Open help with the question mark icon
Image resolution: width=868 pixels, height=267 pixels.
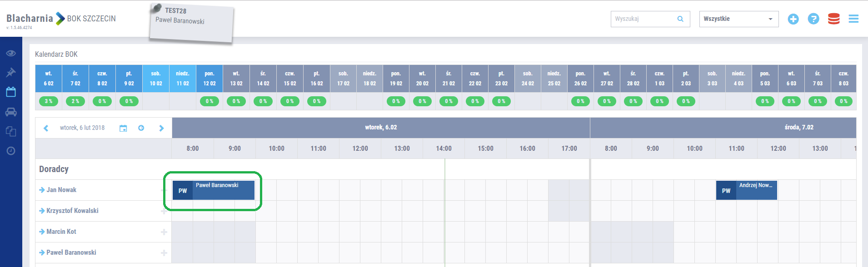[813, 19]
